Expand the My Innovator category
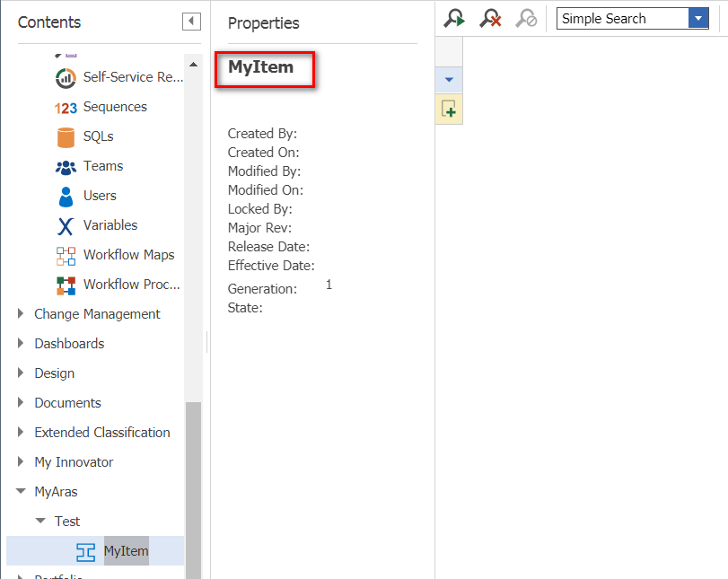Image resolution: width=728 pixels, height=579 pixels. tap(21, 462)
